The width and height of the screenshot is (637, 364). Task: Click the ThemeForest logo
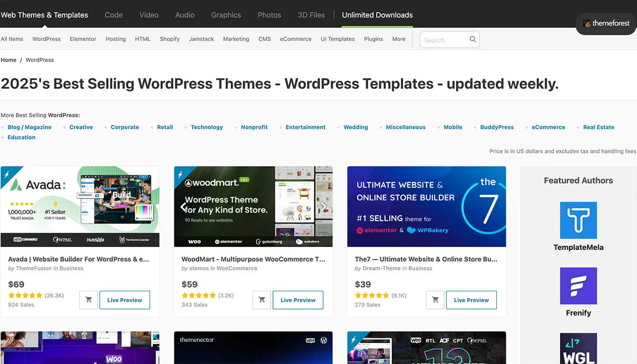606,24
